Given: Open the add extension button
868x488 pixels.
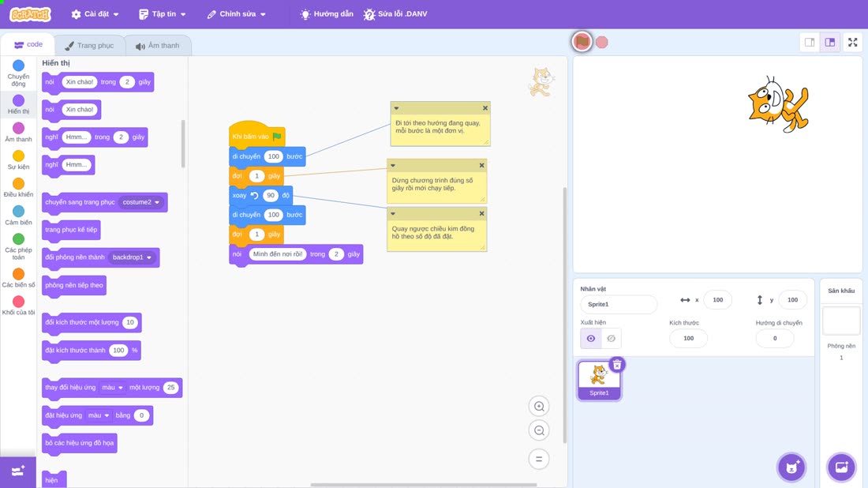Looking at the screenshot, I should click(x=18, y=472).
